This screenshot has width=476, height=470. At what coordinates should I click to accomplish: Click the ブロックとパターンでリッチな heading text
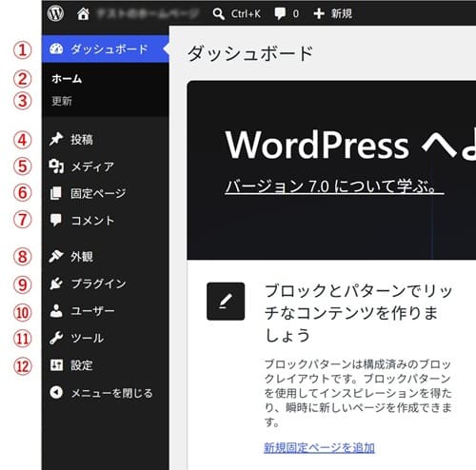tap(358, 313)
